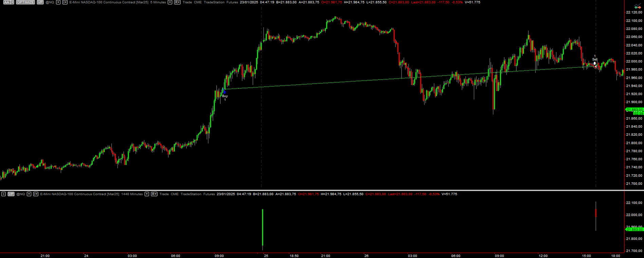Viewport: 644px width, 258px height.
Task: Close the lower 1440-minute subchart with the X
Action: [3, 194]
